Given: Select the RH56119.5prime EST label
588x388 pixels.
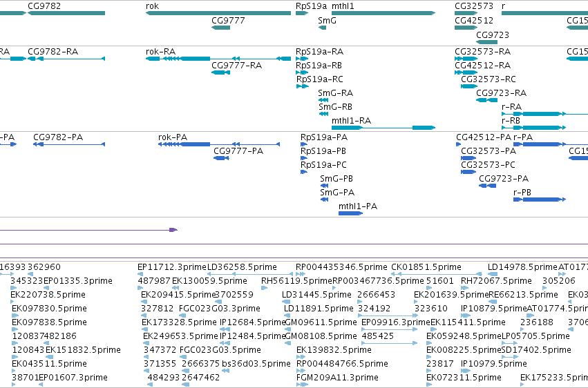Looking at the screenshot, I should pyautogui.click(x=296, y=281).
